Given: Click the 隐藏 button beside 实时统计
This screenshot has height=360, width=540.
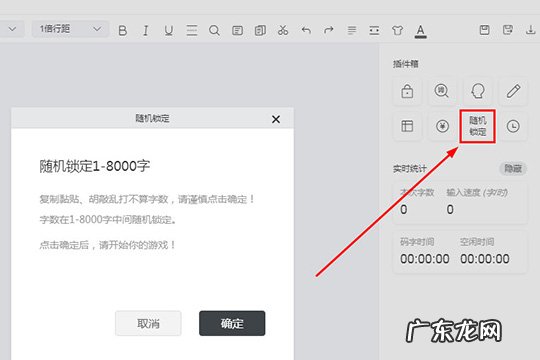Looking at the screenshot, I should (x=513, y=168).
